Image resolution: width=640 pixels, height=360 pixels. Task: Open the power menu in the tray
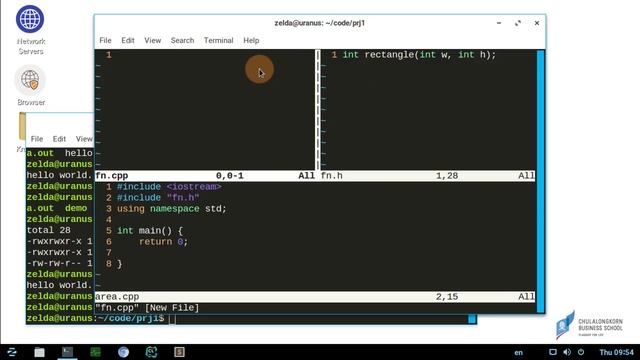coord(581,352)
